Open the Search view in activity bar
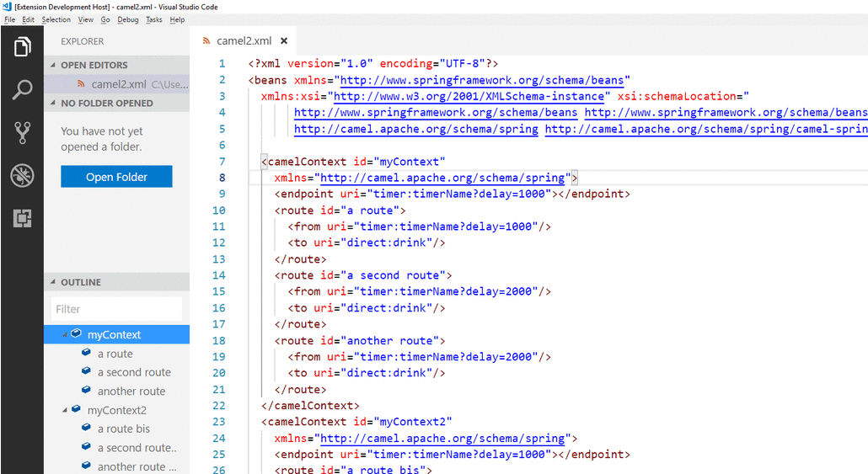868x474 pixels. click(x=22, y=89)
